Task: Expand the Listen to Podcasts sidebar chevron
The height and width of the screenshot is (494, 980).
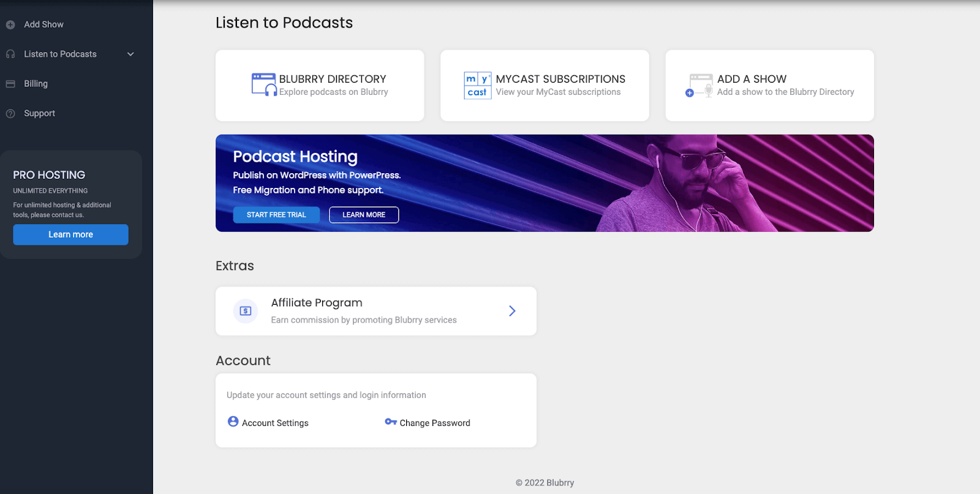Action: 130,54
